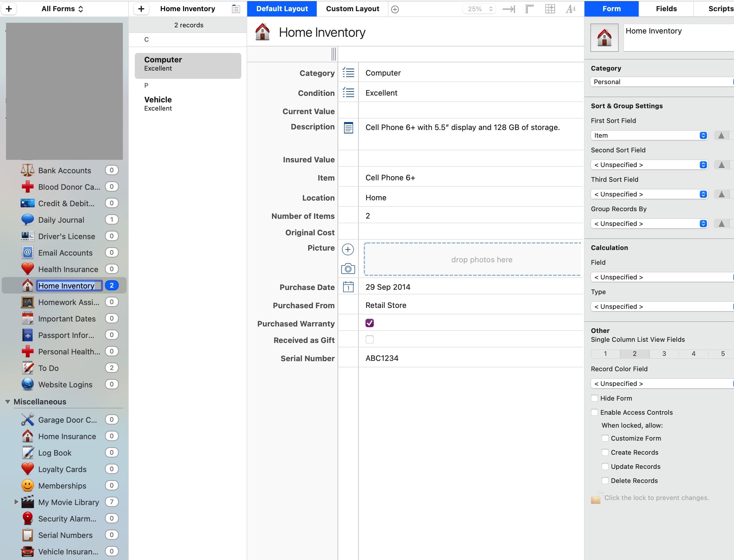Viewport: 734px width, 560px height.
Task: Enable the Hide Form checkbox
Action: (594, 398)
